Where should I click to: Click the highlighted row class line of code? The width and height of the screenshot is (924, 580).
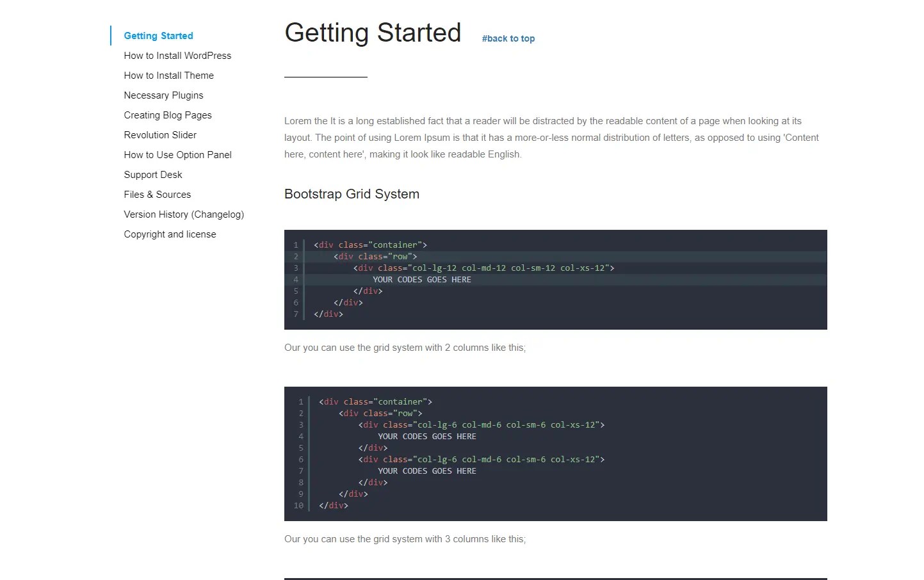click(375, 256)
